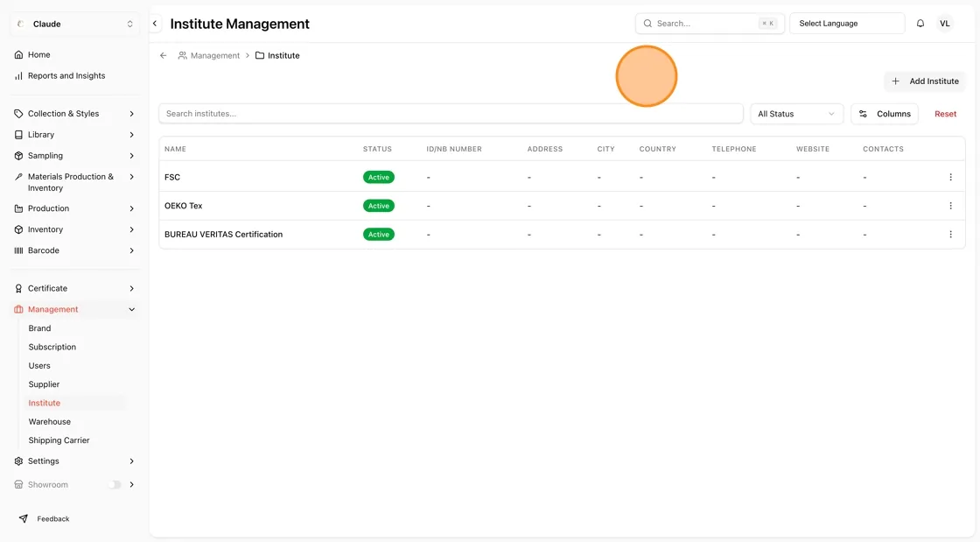980x542 pixels.
Task: Click the Certificate ribbon icon
Action: [x=18, y=289]
